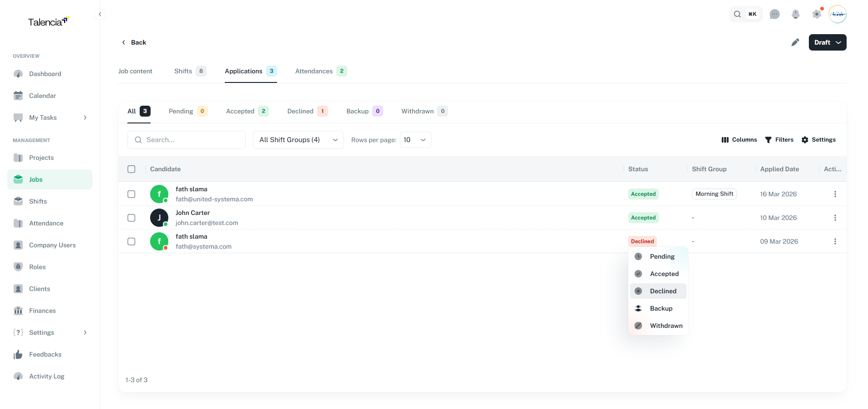Viewport: 868px width, 409px height.
Task: Expand the All Shift Groups dropdown
Action: (298, 140)
